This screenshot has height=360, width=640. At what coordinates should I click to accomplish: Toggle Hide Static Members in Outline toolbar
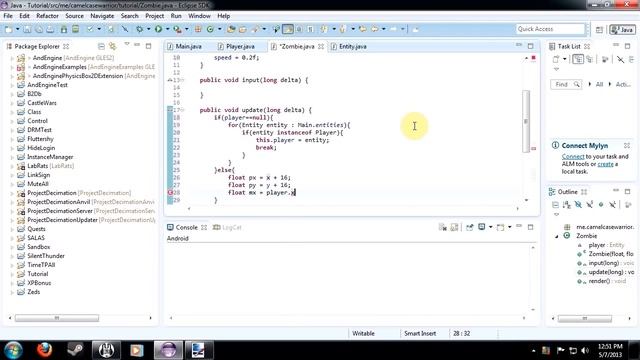pos(589,204)
